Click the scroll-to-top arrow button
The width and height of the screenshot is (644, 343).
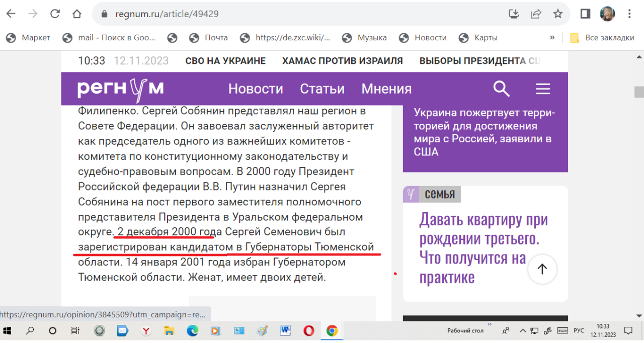pyautogui.click(x=542, y=269)
